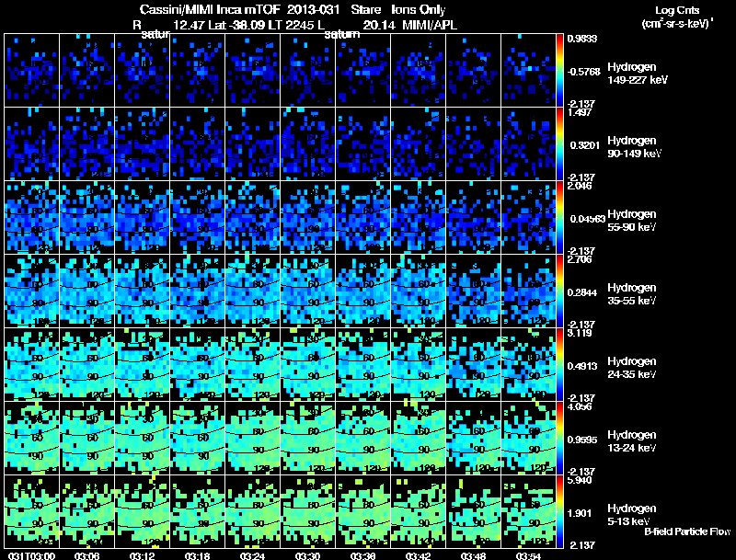Click the Hydrogen 24-35 keV row label
This screenshot has height=560, width=736.
[x=632, y=368]
